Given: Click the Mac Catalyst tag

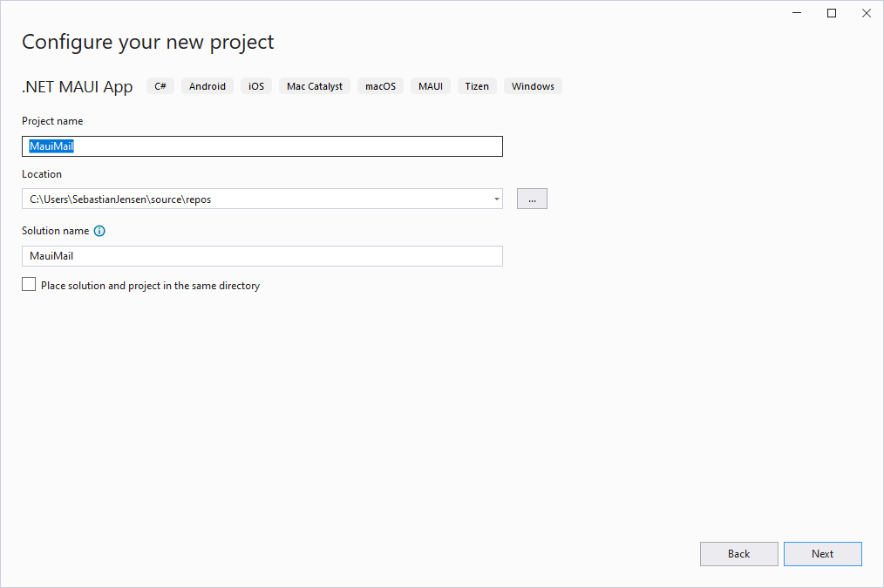Looking at the screenshot, I should [x=315, y=86].
